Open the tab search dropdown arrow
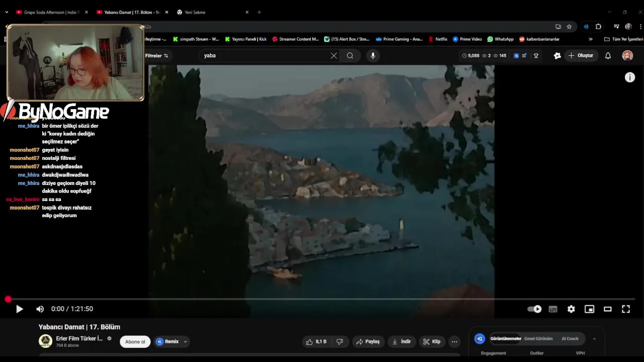This screenshot has width=644, height=362. (x=7, y=12)
